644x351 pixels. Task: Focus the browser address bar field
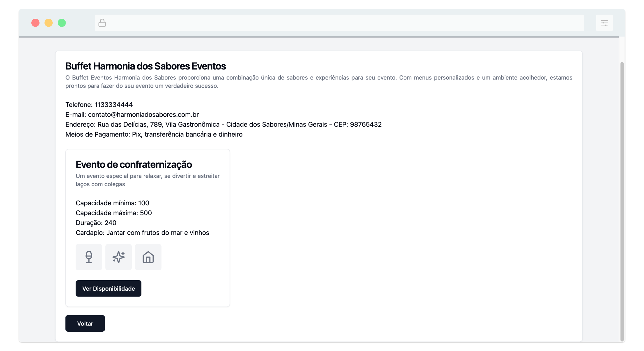(x=340, y=23)
